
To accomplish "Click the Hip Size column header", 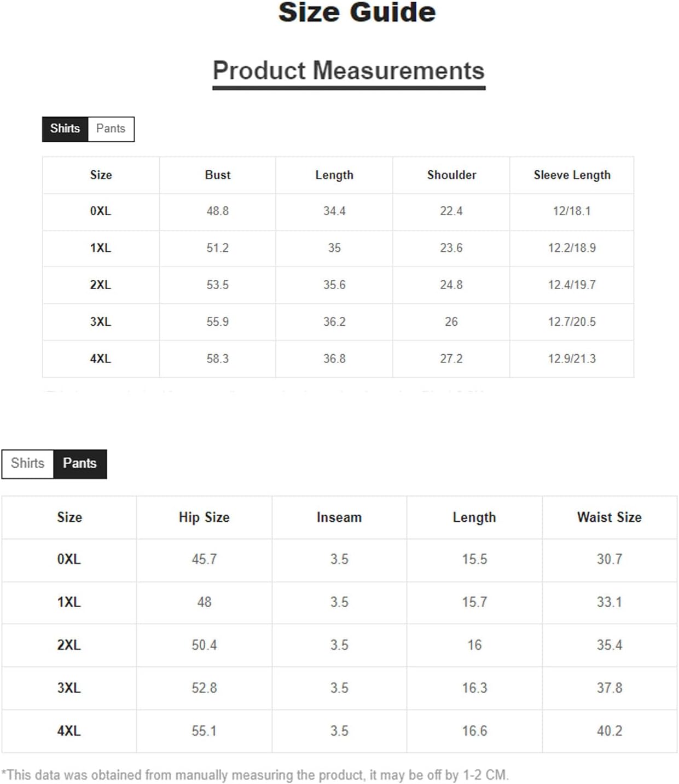I will pos(204,517).
